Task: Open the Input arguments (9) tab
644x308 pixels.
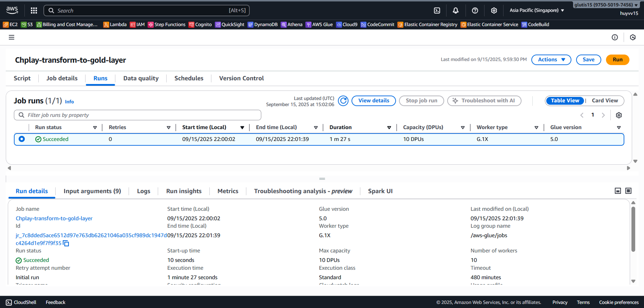Action: tap(92, 191)
